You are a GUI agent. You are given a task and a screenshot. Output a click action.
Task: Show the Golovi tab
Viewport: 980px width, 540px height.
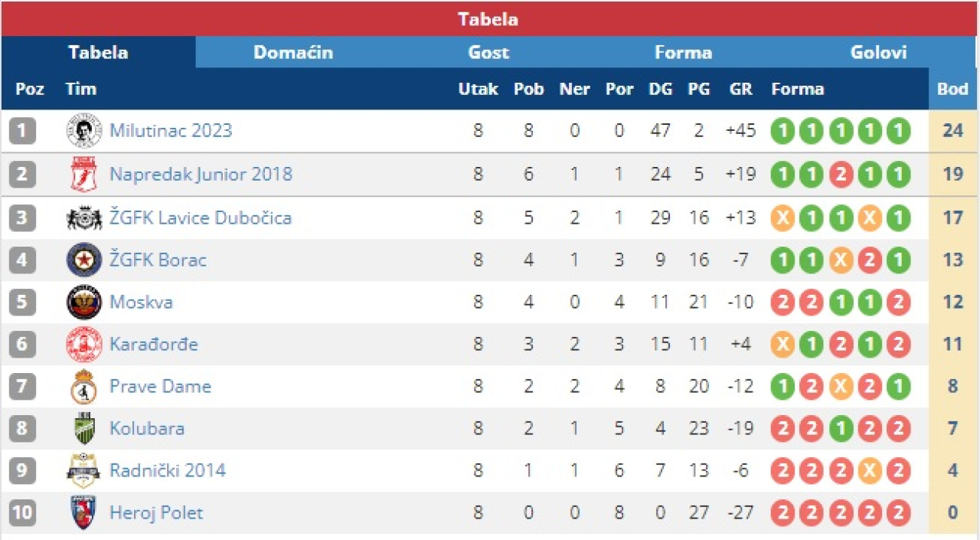point(878,52)
